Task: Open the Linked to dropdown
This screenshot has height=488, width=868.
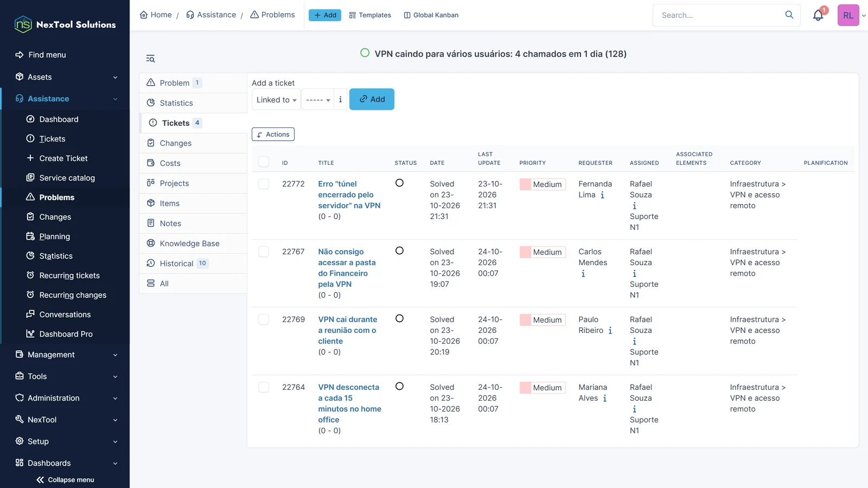Action: tap(276, 99)
